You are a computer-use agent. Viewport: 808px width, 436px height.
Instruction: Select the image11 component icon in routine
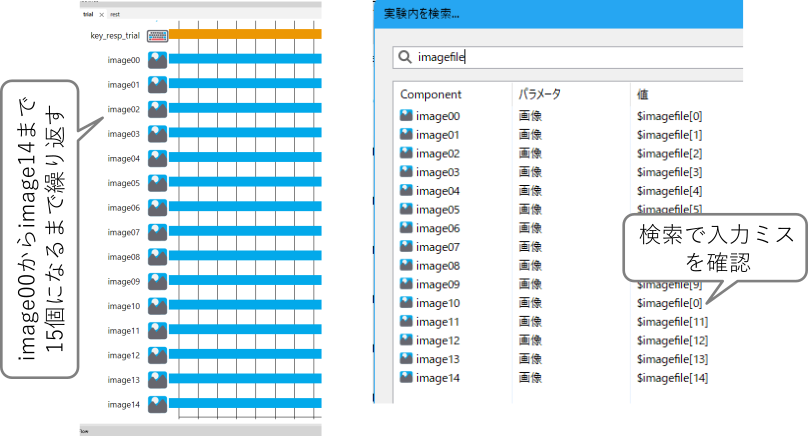(x=157, y=330)
